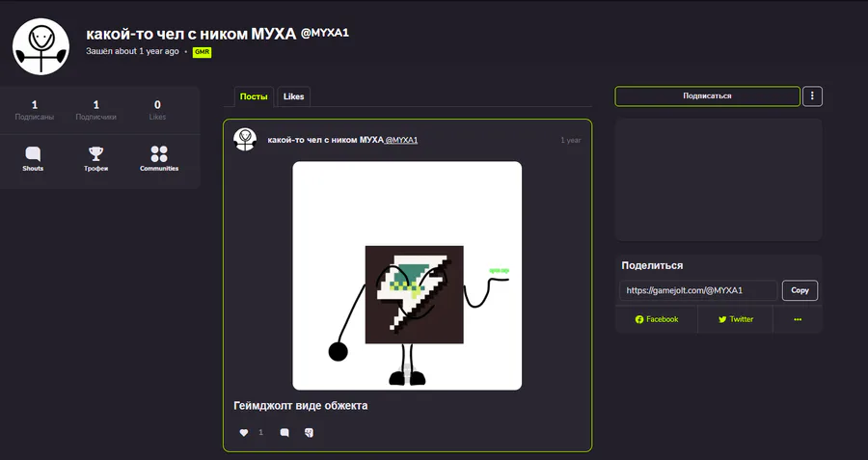Click the Likes count in stats panel
Screen dimensions: 868x460
coord(157,110)
